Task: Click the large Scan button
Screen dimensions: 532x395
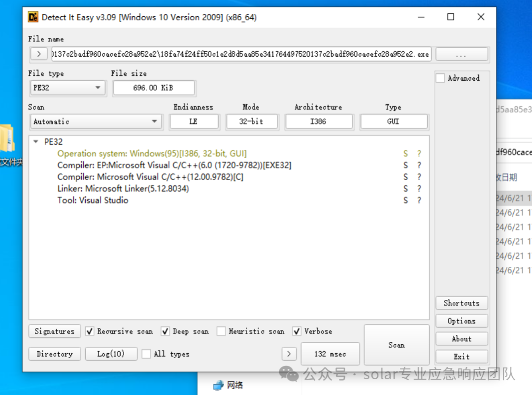Action: pyautogui.click(x=397, y=345)
